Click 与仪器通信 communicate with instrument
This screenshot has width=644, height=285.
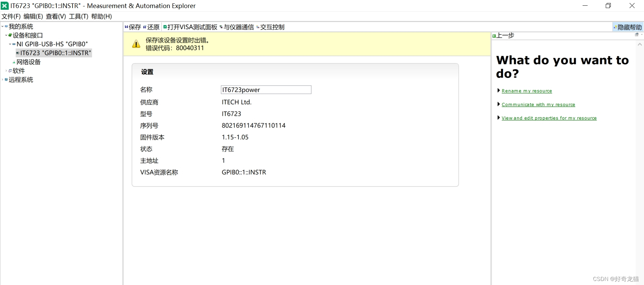[237, 27]
